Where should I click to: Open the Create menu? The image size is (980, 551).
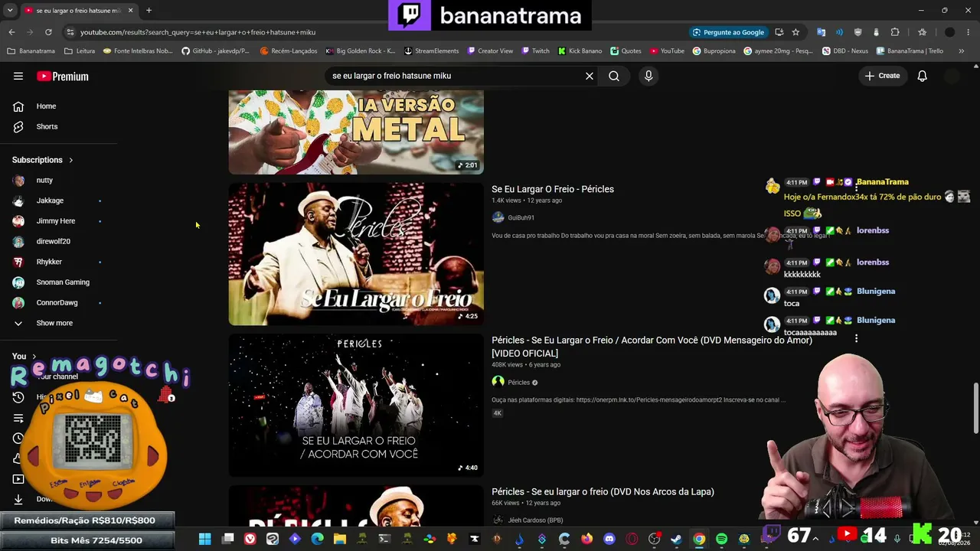tap(882, 76)
